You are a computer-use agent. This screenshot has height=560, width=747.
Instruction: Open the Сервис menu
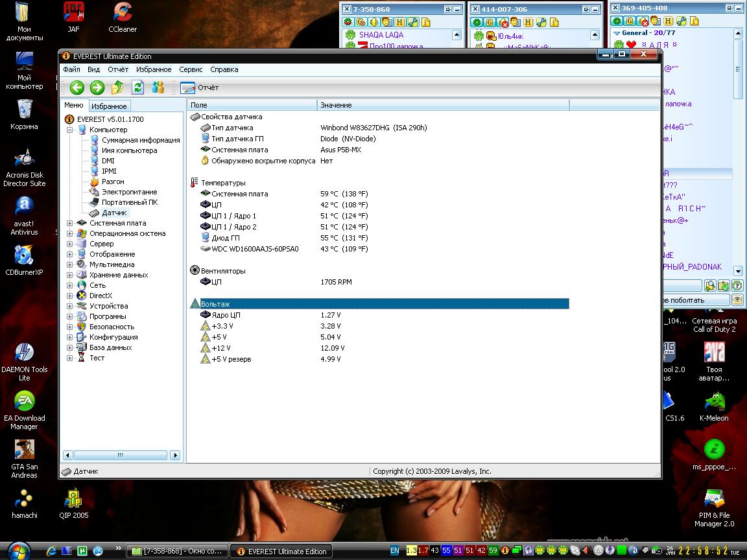191,69
